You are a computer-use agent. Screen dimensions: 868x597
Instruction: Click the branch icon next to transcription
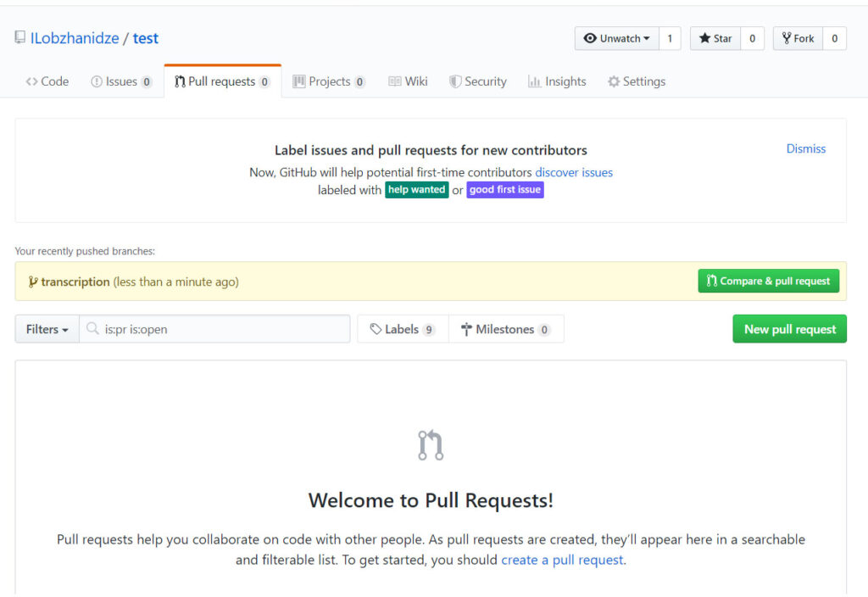coord(33,282)
